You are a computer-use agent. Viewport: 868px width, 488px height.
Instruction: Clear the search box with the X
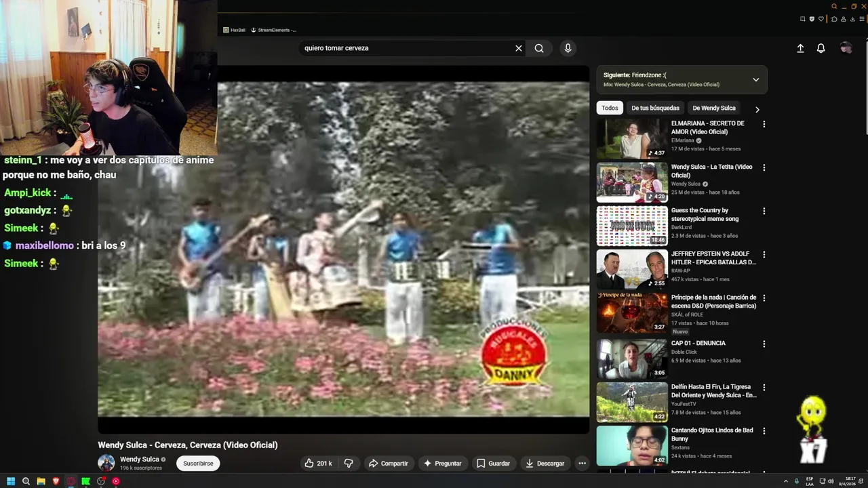pyautogui.click(x=519, y=48)
